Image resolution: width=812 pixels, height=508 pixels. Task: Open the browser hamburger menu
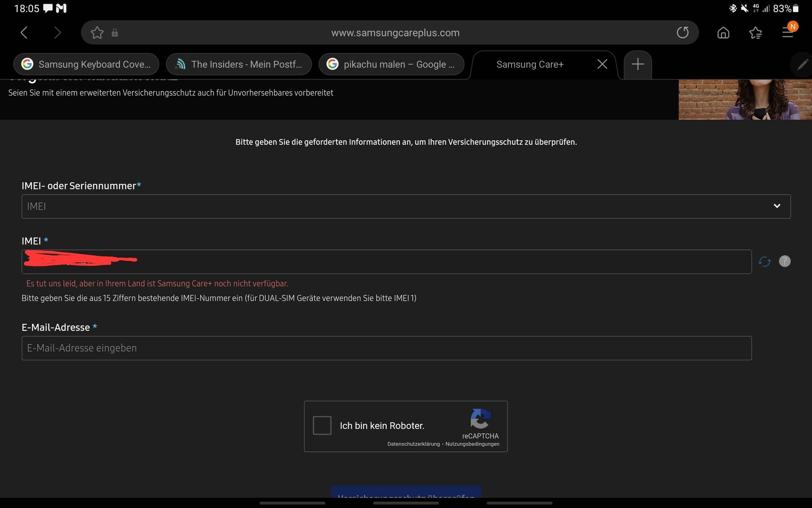788,33
